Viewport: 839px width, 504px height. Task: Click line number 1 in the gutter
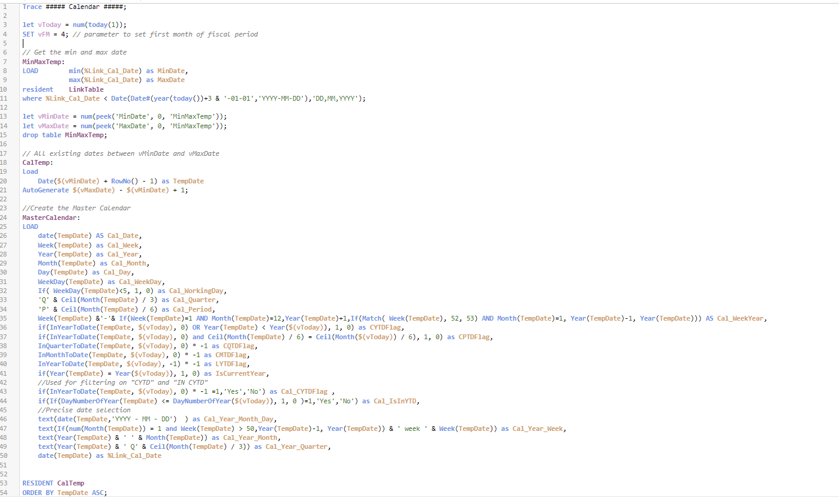(x=4, y=7)
